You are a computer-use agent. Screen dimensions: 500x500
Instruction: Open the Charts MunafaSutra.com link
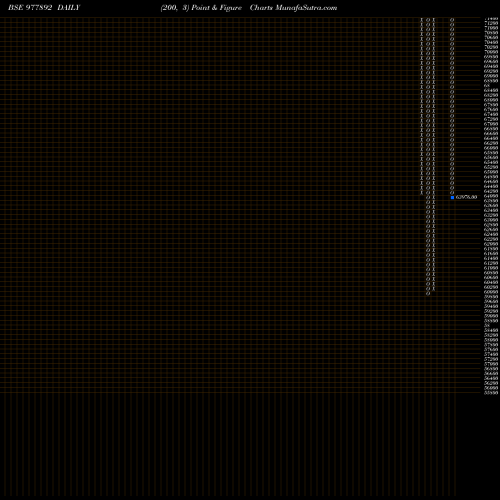coord(293,8)
